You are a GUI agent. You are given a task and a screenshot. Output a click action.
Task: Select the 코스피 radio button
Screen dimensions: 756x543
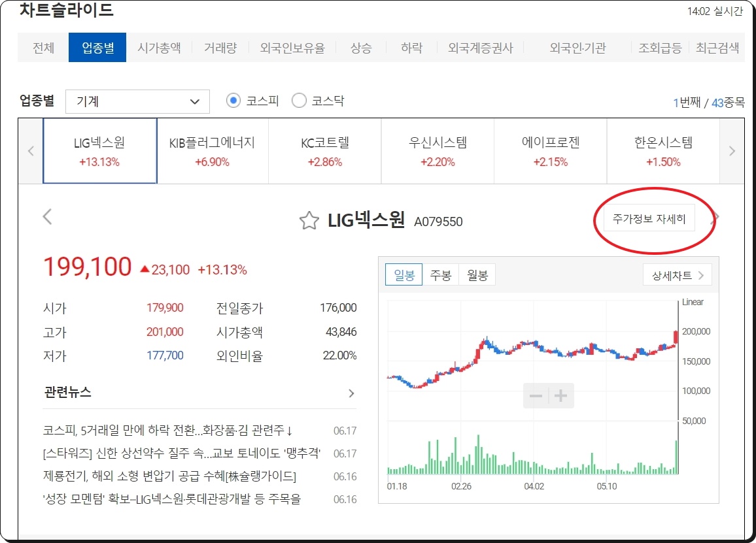[233, 101]
